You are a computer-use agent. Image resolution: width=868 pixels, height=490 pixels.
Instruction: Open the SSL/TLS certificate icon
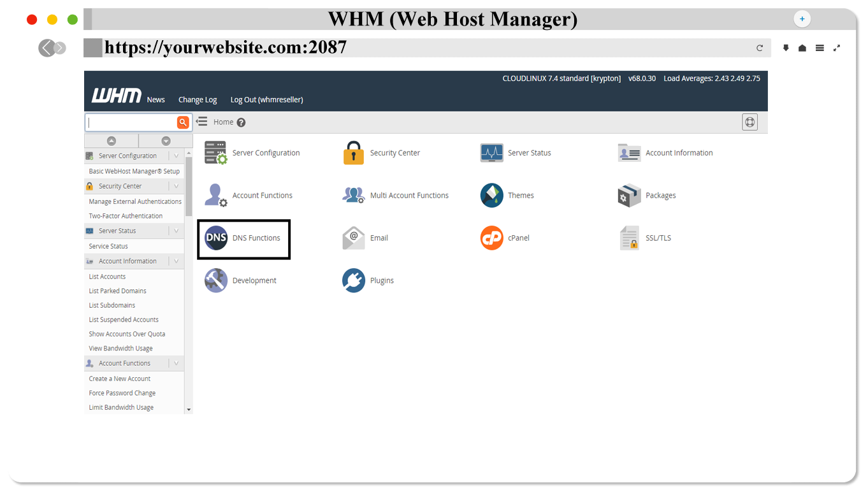point(629,238)
